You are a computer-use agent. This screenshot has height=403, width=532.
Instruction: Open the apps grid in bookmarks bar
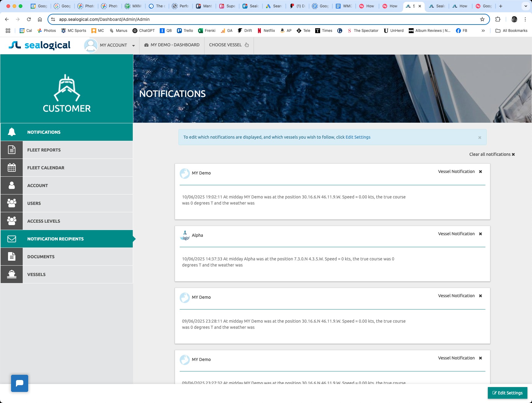(8, 31)
